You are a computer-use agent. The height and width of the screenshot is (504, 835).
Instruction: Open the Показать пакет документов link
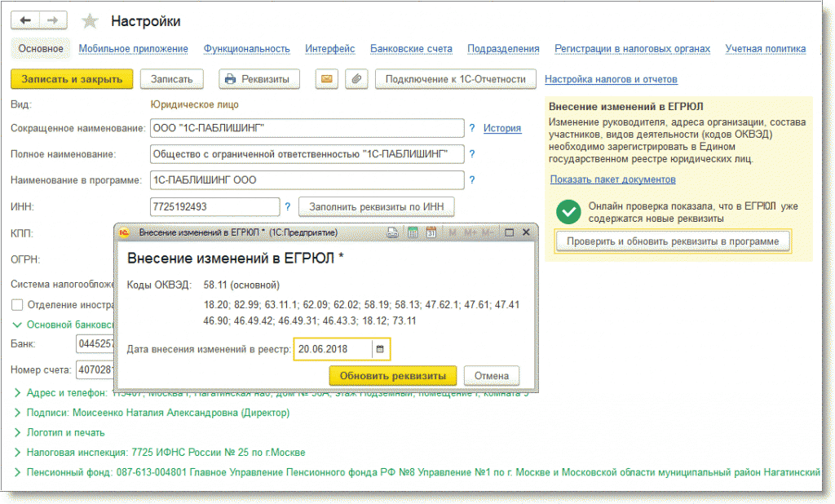click(x=612, y=179)
